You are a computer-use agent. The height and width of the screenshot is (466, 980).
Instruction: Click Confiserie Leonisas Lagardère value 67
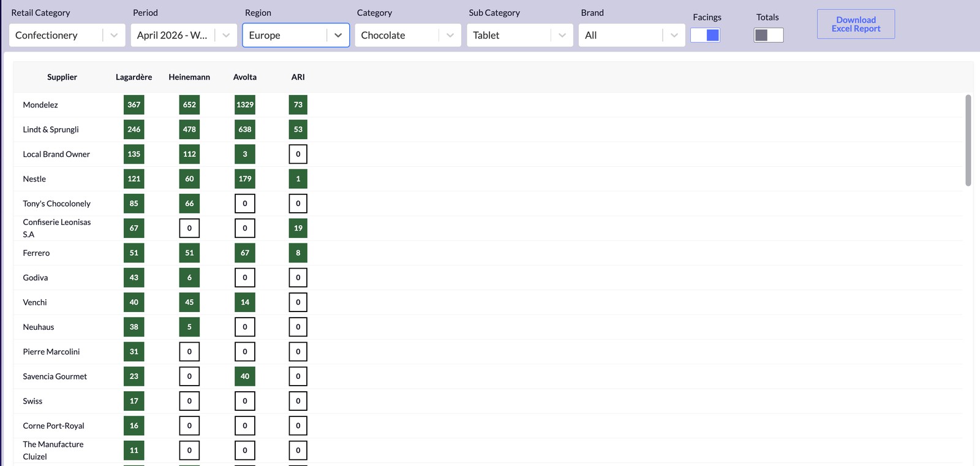tap(134, 228)
